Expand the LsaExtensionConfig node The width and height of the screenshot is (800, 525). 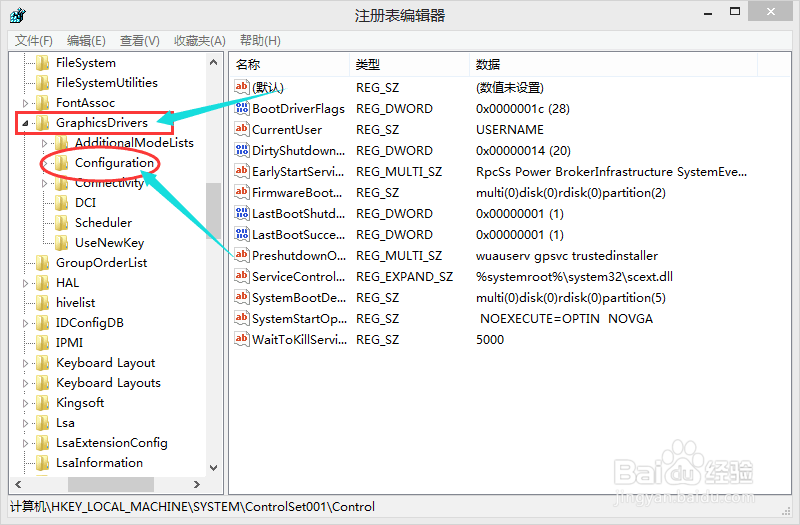pyautogui.click(x=26, y=443)
